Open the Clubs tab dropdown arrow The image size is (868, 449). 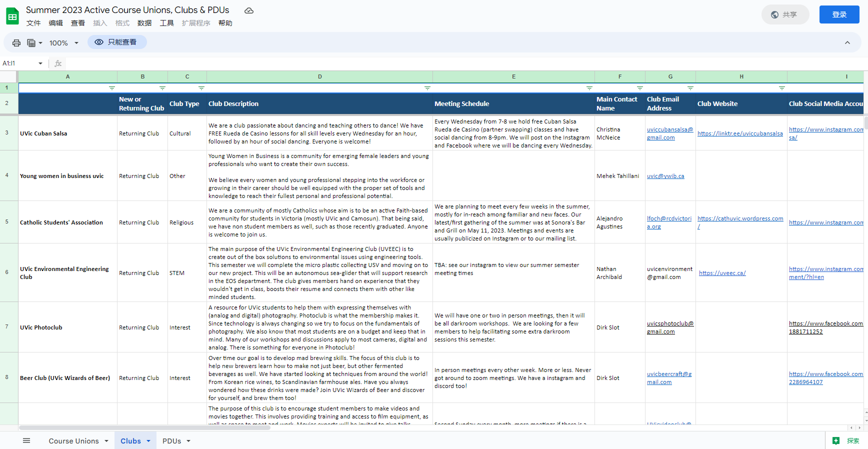[148, 441]
